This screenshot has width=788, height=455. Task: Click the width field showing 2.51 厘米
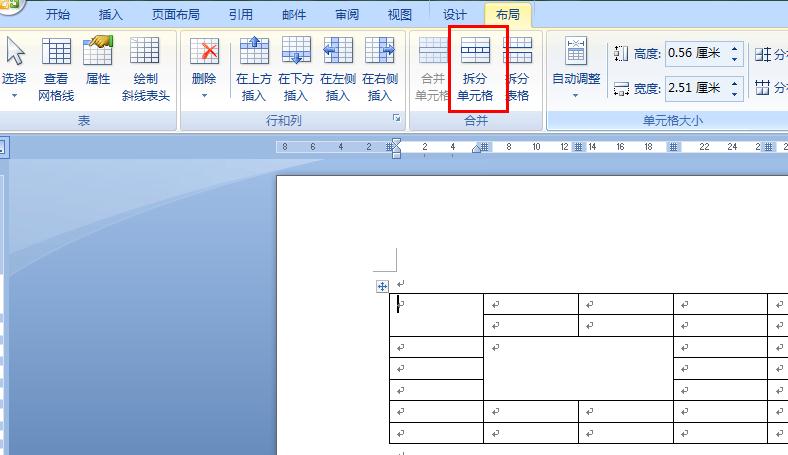(x=697, y=88)
